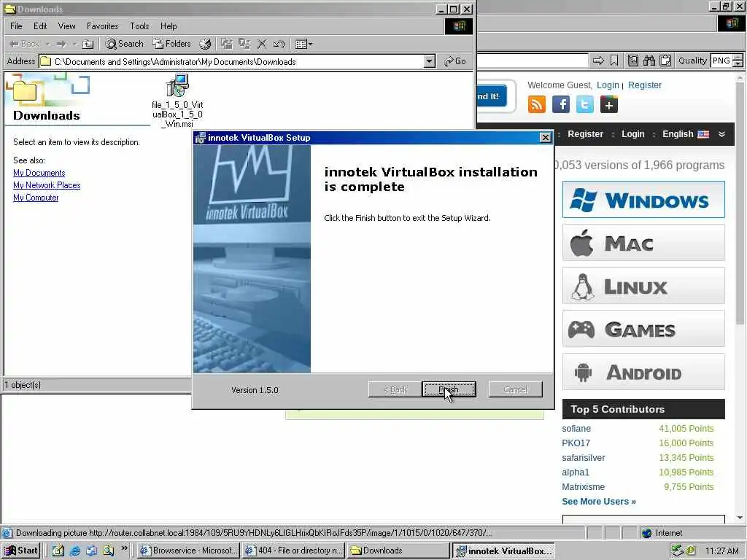Open contributor alpha1's profile

[x=576, y=472]
